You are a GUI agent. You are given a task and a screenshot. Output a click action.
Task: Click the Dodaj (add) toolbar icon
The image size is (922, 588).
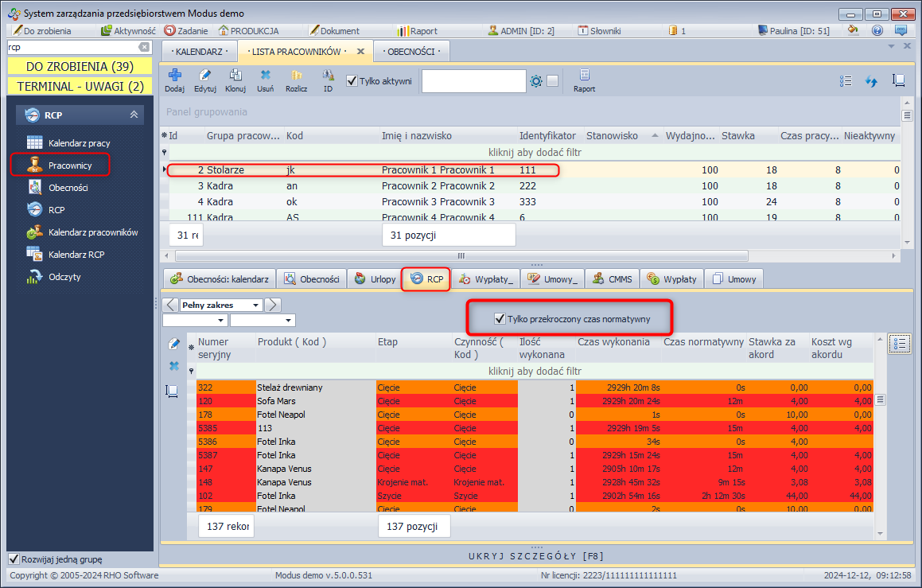(x=174, y=76)
